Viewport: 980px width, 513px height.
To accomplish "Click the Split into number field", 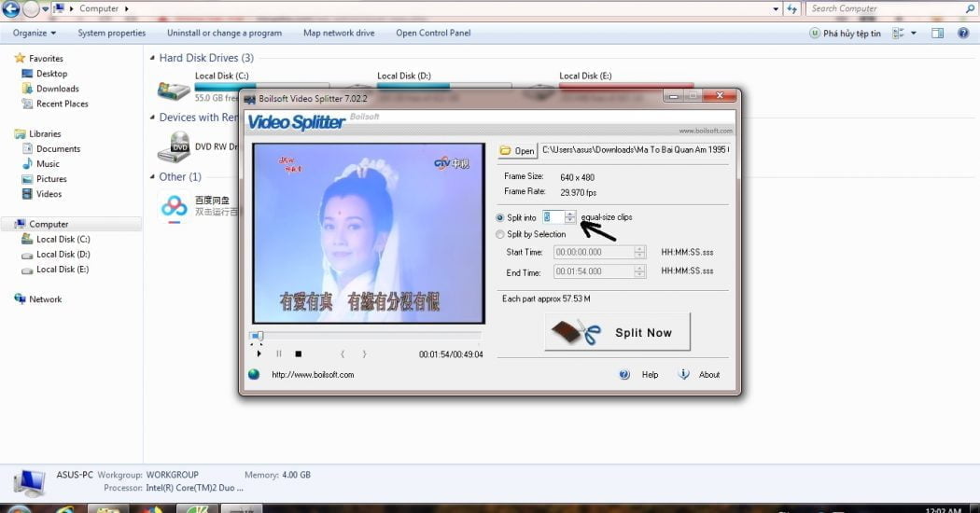I will coord(553,216).
